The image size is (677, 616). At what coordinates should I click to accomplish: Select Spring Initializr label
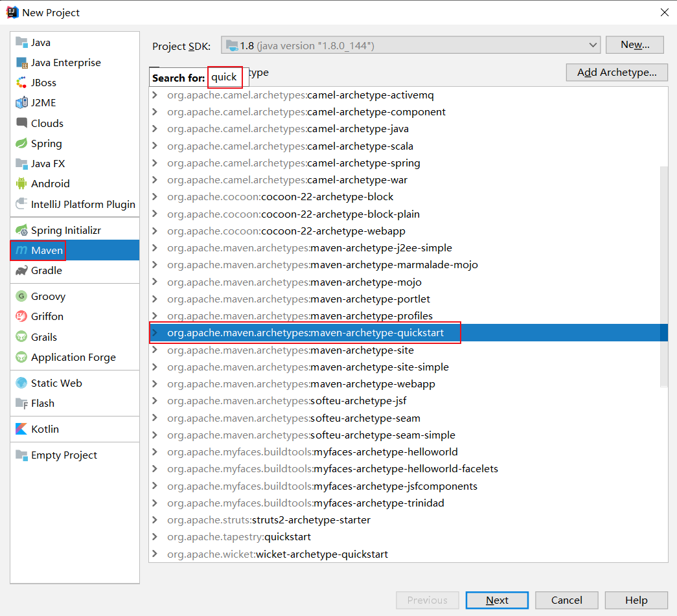(66, 231)
